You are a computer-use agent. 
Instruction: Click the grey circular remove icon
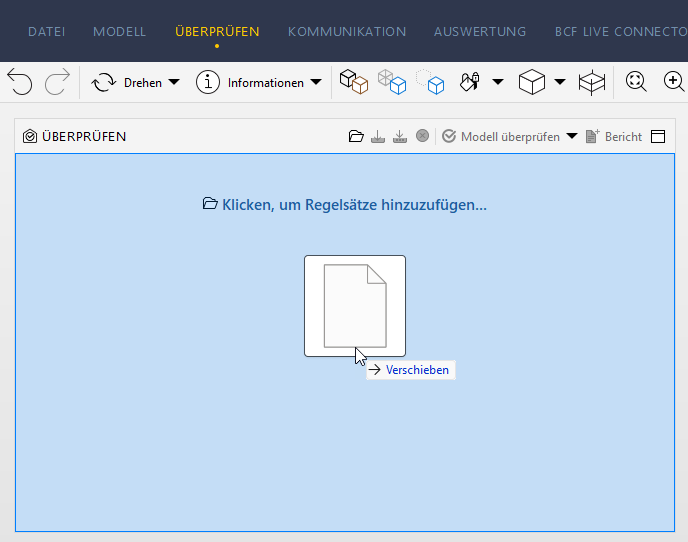[423, 136]
